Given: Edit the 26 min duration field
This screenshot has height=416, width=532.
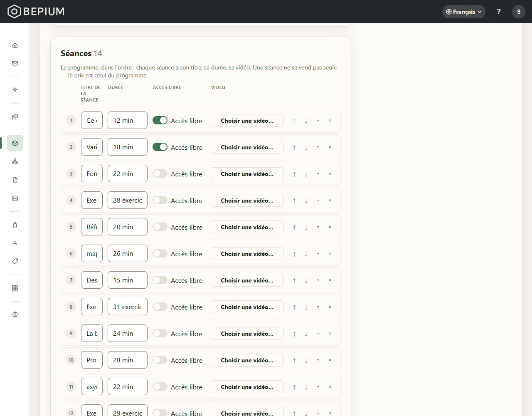Looking at the screenshot, I should pyautogui.click(x=128, y=253).
